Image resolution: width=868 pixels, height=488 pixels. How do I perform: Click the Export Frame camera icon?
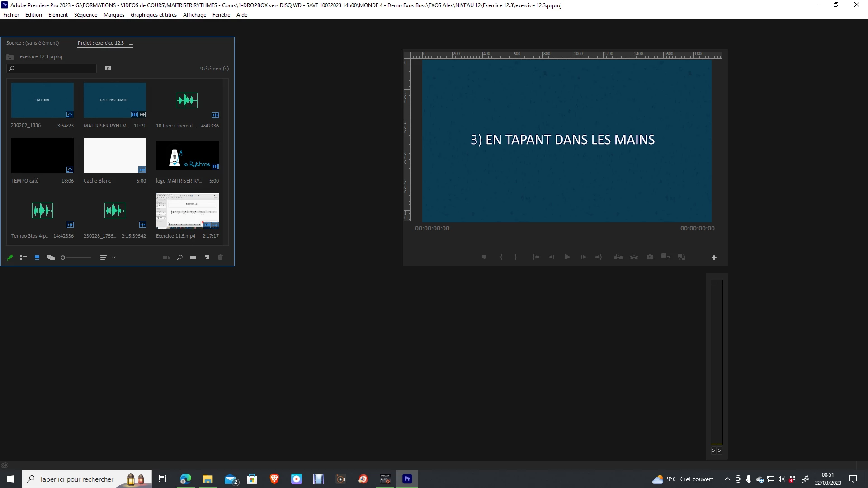pyautogui.click(x=650, y=257)
